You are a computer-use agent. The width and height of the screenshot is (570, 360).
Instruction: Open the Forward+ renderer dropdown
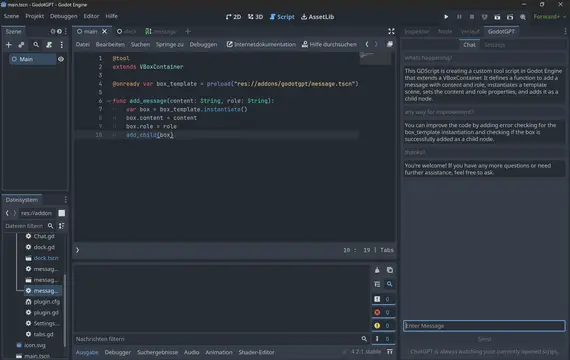click(x=550, y=17)
